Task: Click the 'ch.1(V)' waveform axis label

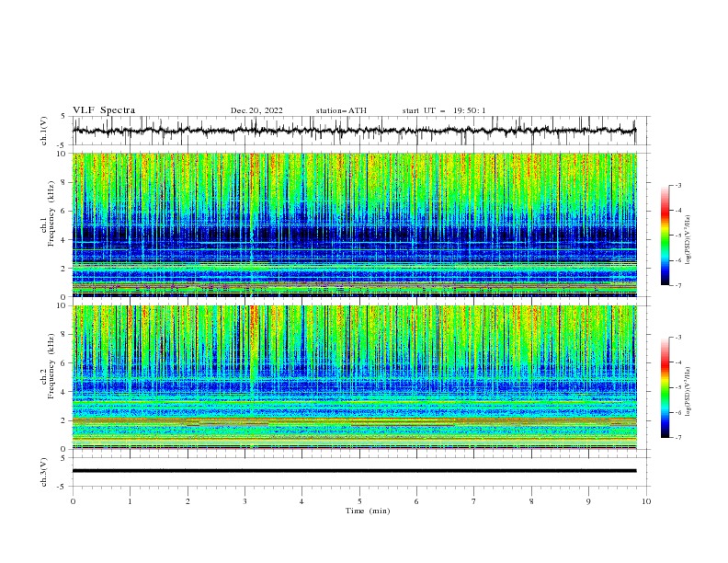Action: (x=44, y=131)
